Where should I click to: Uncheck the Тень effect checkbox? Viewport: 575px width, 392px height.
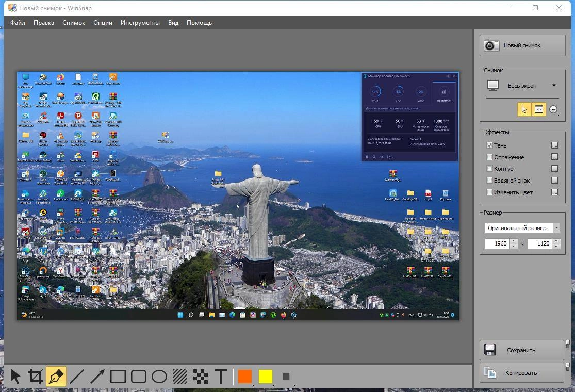[x=489, y=145]
